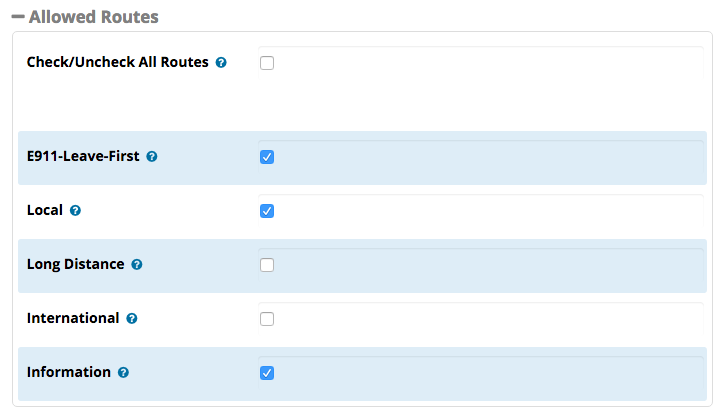Image resolution: width=723 pixels, height=416 pixels.
Task: Allow International route via its checkbox
Action: (x=267, y=319)
